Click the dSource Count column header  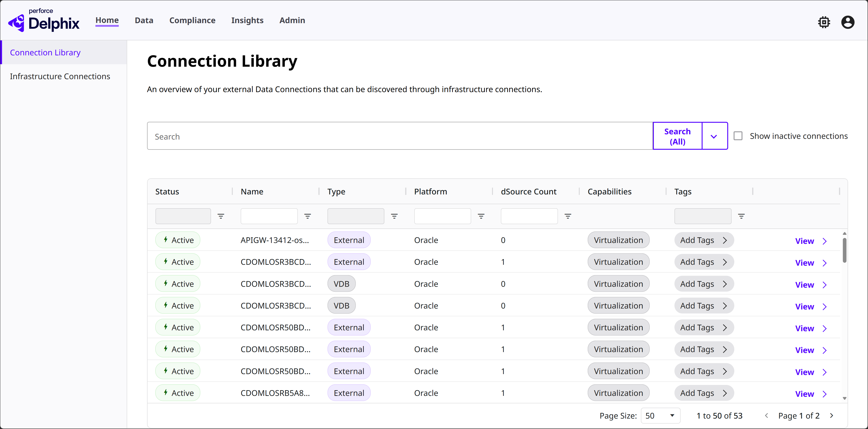(528, 191)
